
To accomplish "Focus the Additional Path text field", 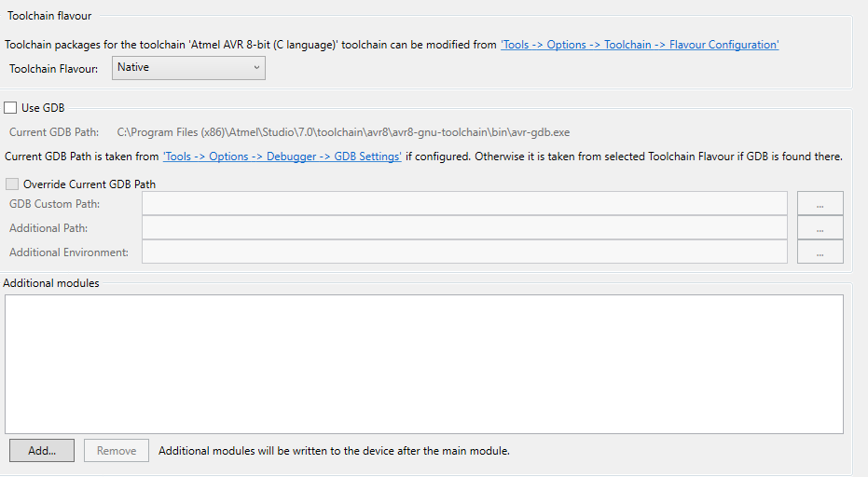I will [464, 227].
